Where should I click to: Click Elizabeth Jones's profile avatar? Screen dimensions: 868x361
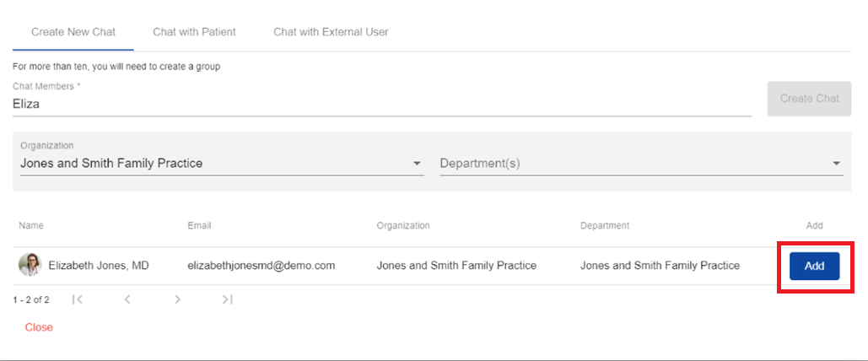(x=30, y=265)
